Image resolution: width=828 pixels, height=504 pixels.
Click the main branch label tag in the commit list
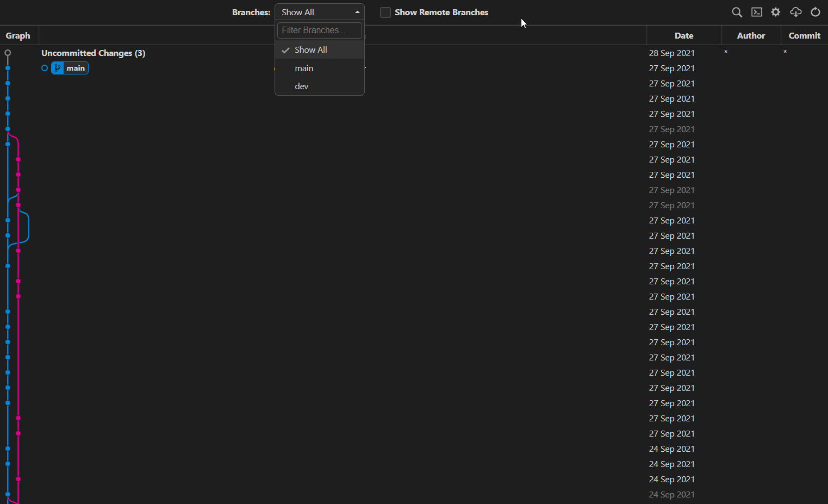(70, 68)
